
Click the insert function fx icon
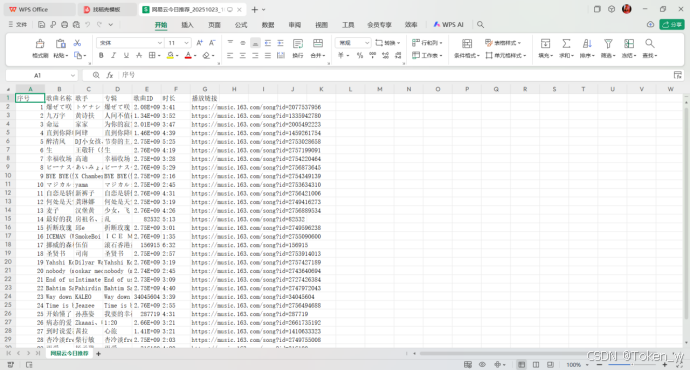coord(110,75)
